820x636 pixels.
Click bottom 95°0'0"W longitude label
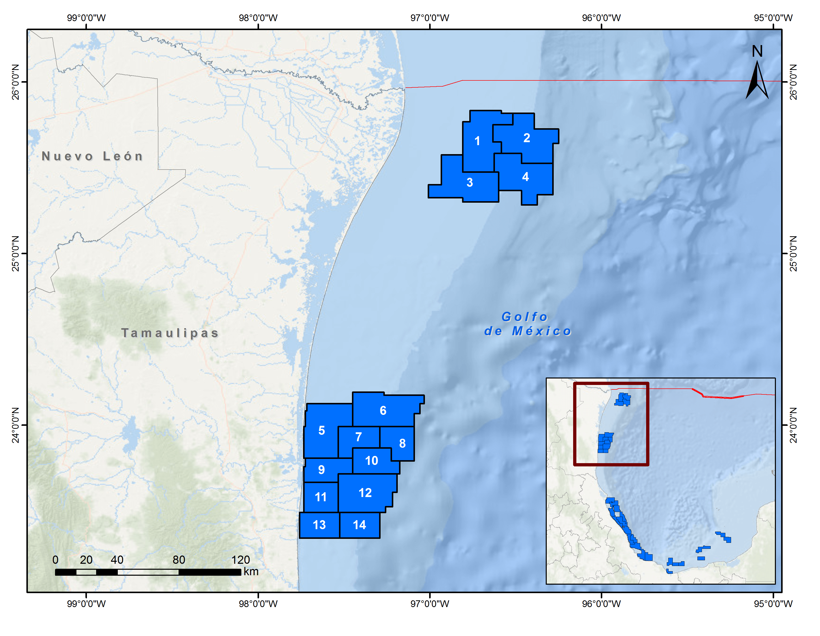pyautogui.click(x=773, y=604)
